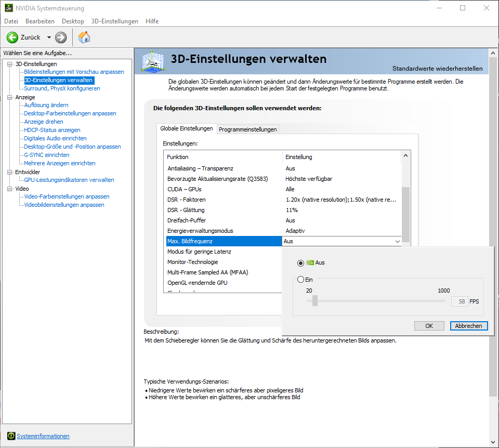Click the 11% DSR Glättung value
The height and width of the screenshot is (448, 499).
[x=292, y=210]
